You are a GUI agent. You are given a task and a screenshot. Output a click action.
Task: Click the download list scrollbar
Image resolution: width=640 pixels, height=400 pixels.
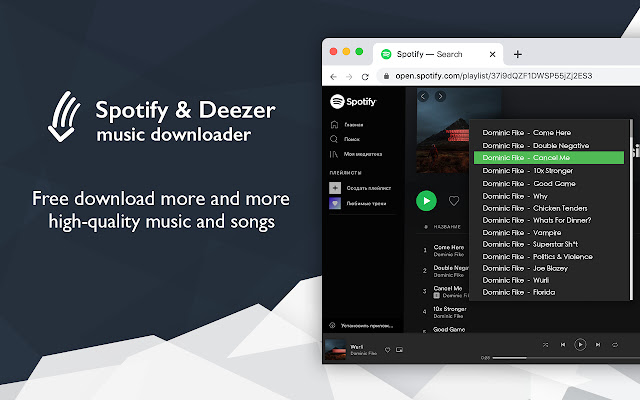631,210
